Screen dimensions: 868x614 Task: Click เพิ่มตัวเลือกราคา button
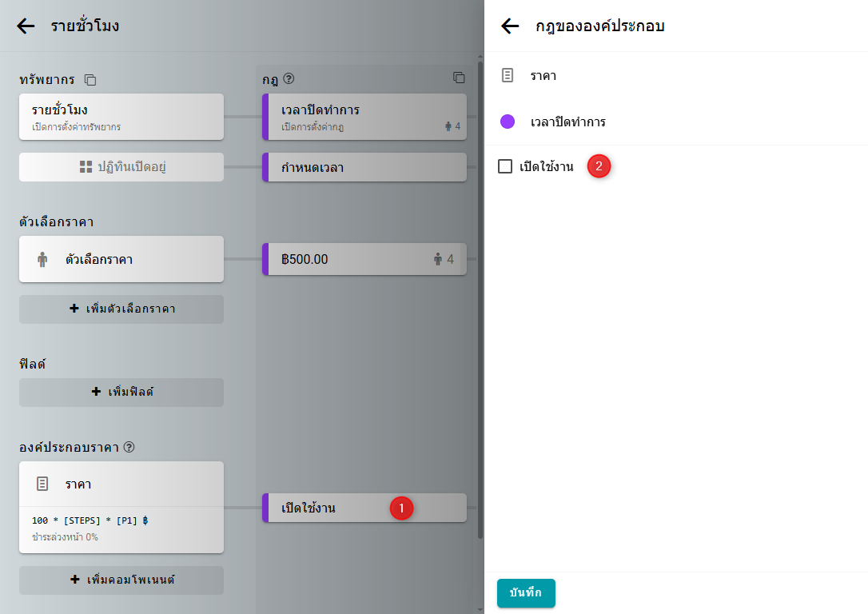tap(121, 309)
